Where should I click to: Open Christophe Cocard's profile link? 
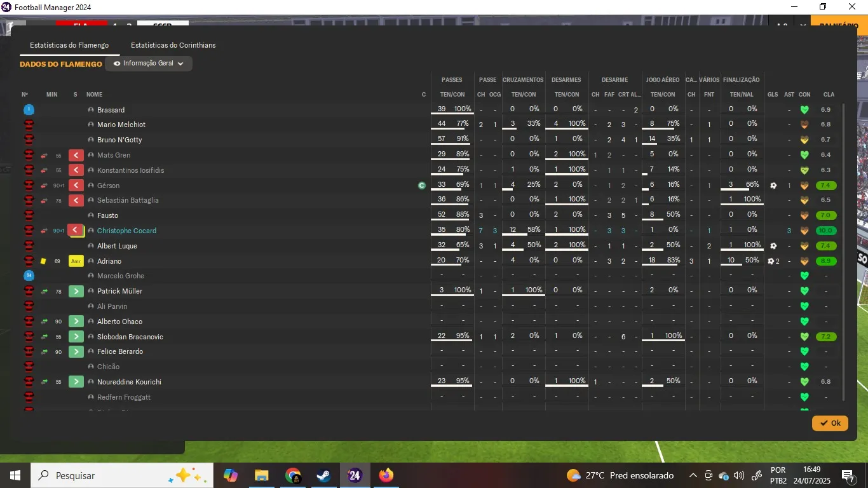[x=126, y=231]
